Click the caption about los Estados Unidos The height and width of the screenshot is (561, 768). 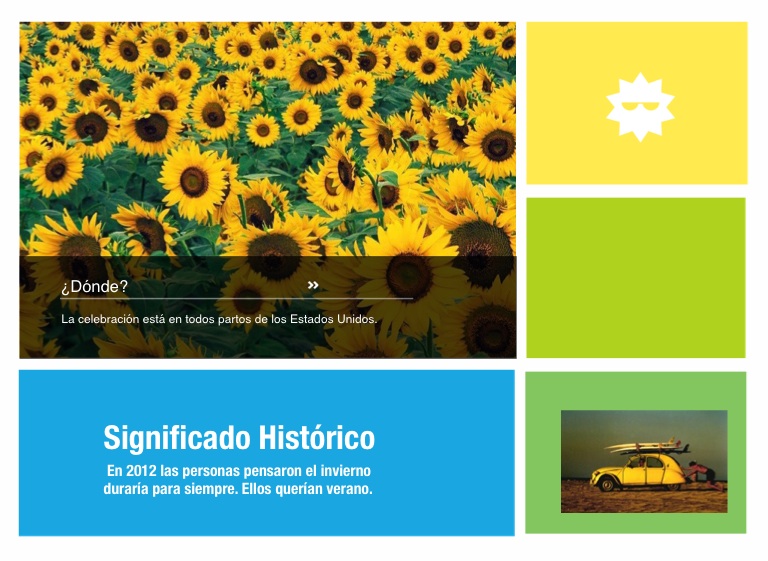tap(218, 320)
